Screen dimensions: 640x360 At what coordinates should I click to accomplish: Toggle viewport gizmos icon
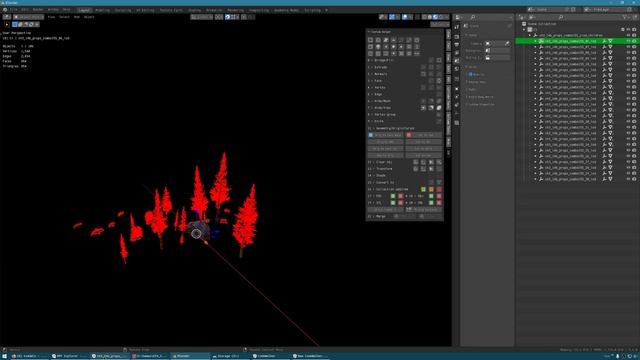392,17
